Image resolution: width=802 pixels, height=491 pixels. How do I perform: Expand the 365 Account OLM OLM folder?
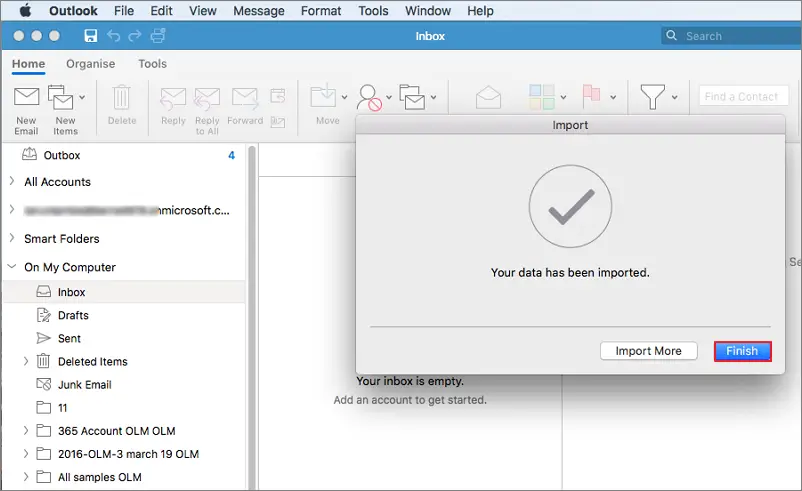coord(26,431)
